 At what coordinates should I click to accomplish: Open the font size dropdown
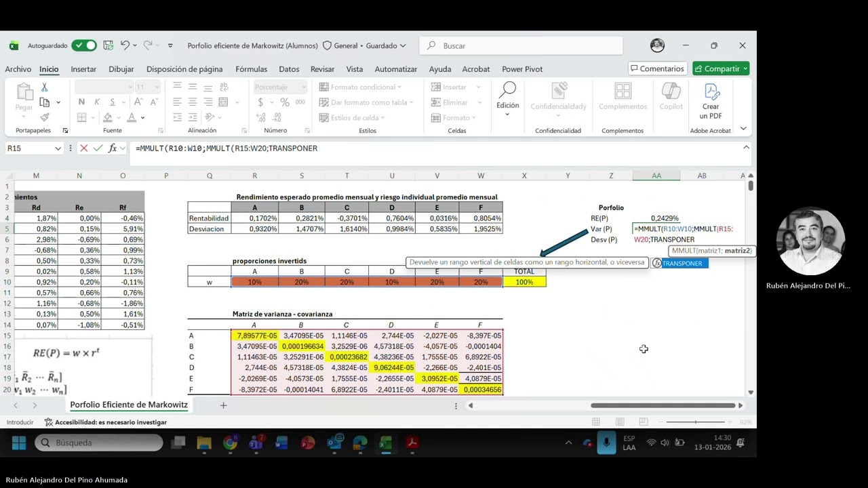pyautogui.click(x=157, y=87)
